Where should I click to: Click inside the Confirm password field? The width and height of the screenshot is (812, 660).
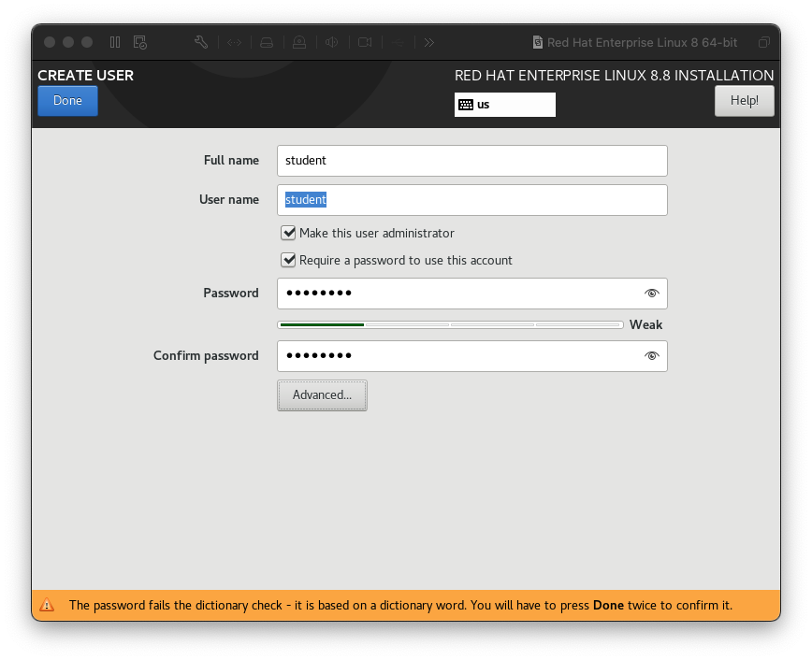(x=472, y=356)
